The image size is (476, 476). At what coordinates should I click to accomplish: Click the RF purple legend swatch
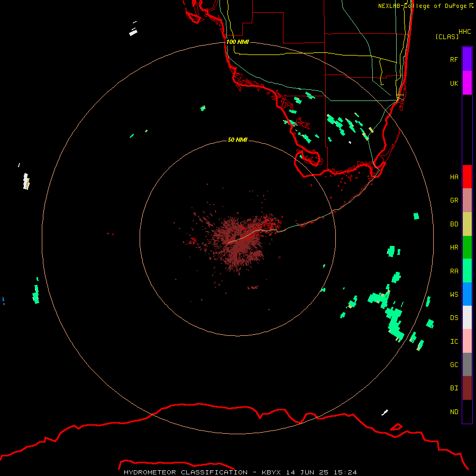click(467, 59)
